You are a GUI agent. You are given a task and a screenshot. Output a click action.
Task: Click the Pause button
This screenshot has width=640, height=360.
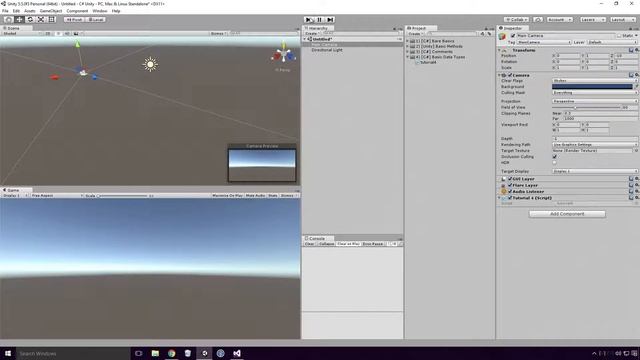point(320,20)
